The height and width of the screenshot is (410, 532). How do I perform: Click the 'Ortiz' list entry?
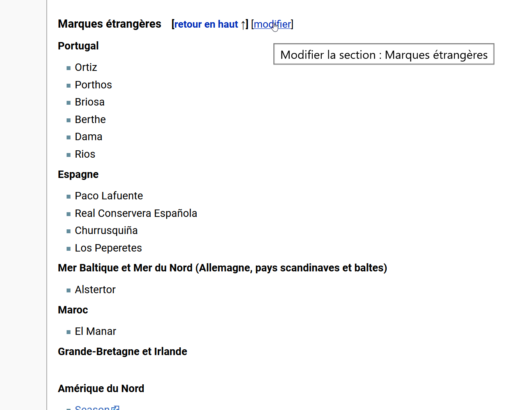(x=86, y=67)
